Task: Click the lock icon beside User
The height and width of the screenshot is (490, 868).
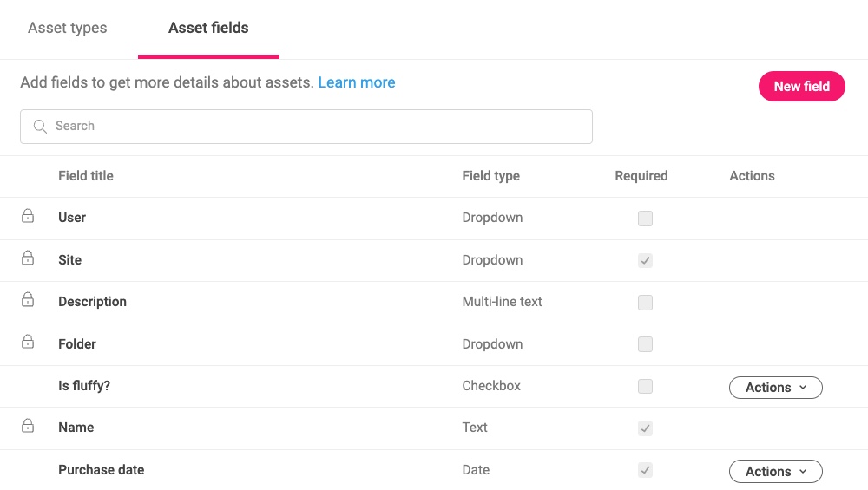Action: (28, 216)
